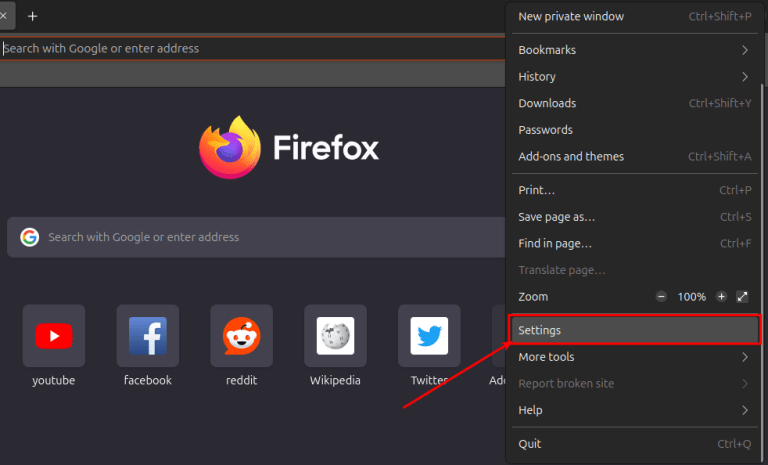768x465 pixels.
Task: Expand the More tools submenu
Action: click(x=634, y=357)
